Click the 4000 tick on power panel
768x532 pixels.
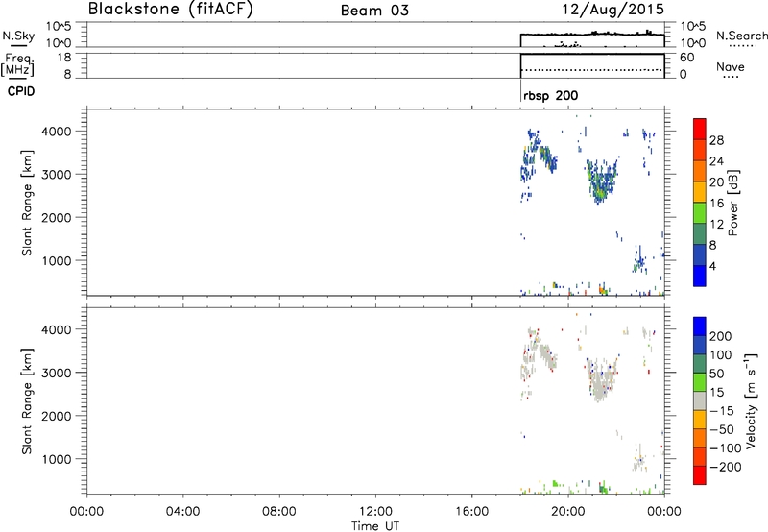tap(57, 132)
